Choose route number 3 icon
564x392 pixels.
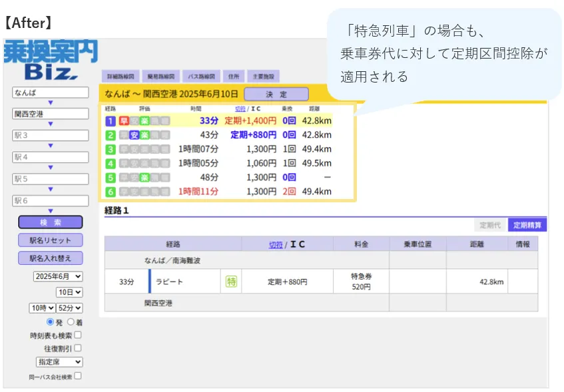(111, 149)
